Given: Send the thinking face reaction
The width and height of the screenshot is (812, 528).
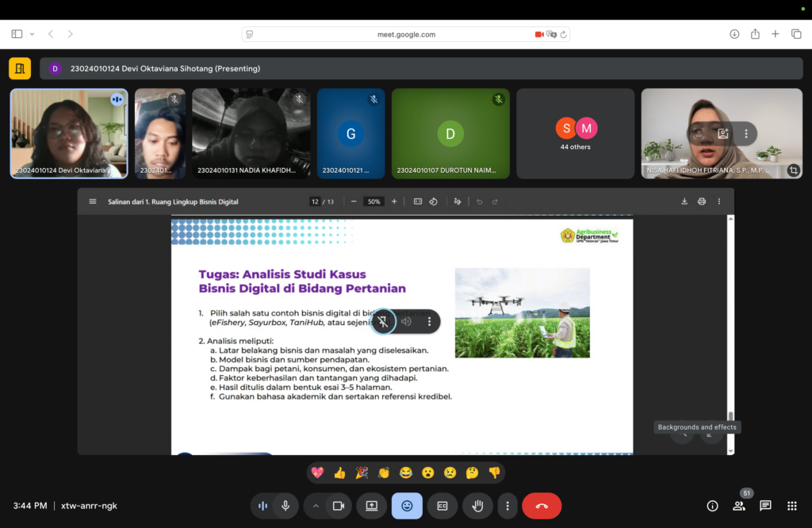Looking at the screenshot, I should 473,473.
